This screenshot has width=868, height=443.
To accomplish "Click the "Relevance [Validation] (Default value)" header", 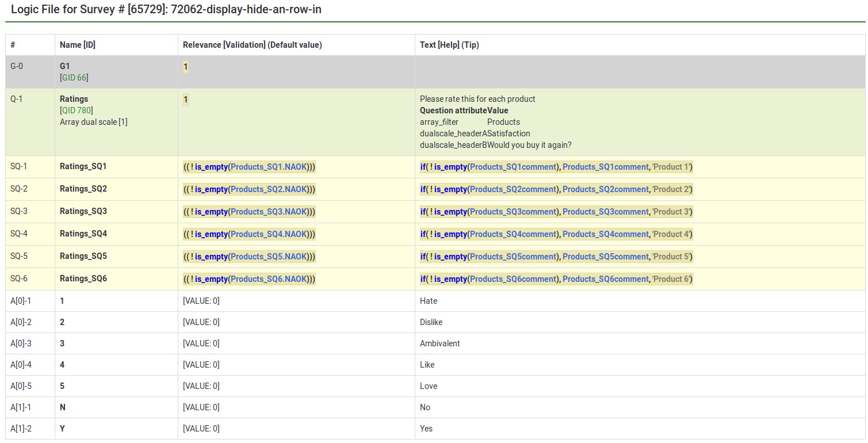I will coord(252,45).
